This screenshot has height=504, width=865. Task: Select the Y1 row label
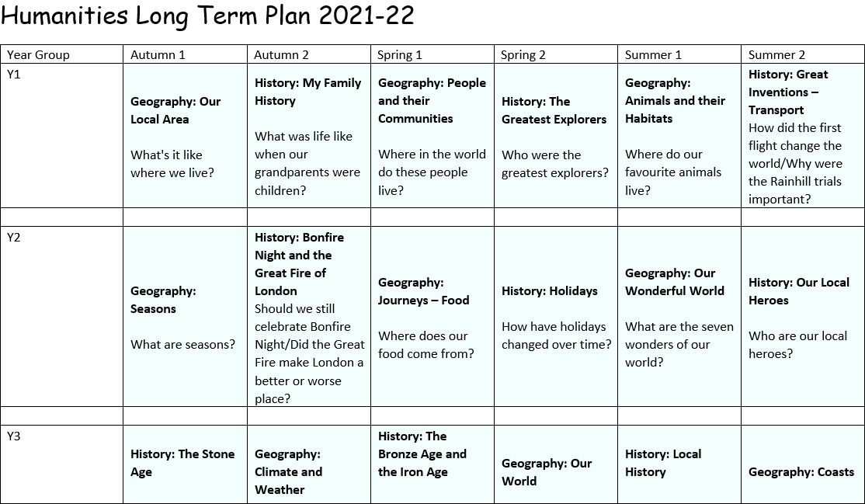(x=14, y=75)
